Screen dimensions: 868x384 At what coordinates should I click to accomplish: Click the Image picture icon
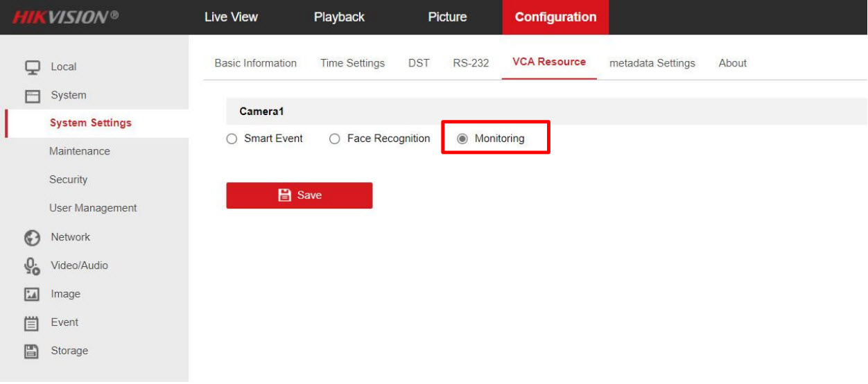32,295
